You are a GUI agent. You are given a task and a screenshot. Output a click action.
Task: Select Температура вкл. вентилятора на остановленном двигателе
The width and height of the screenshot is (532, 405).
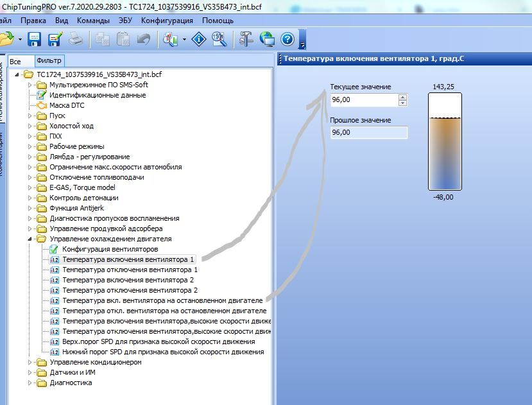click(162, 301)
